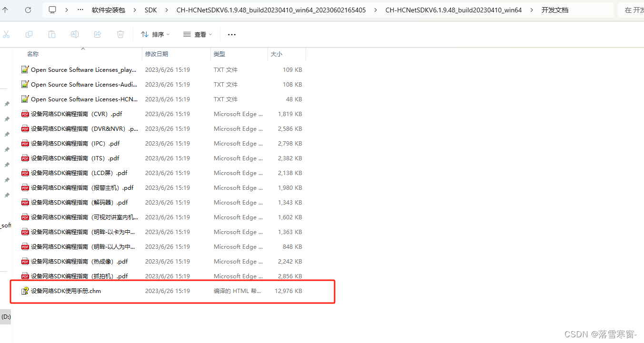Viewport: 644px width, 343px height.
Task: Click the 12,976 KB size cell
Action: point(288,291)
